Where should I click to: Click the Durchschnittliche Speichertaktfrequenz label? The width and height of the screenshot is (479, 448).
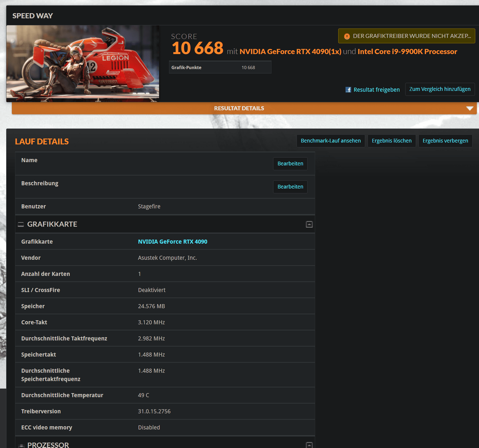[x=51, y=375]
